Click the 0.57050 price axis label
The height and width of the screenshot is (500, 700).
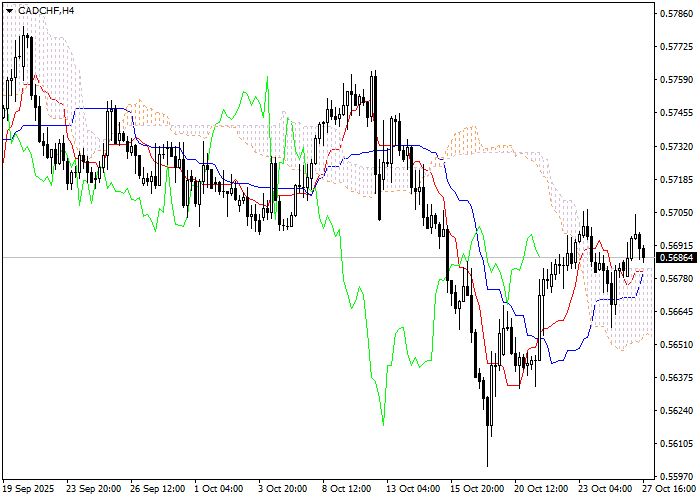[x=677, y=212]
